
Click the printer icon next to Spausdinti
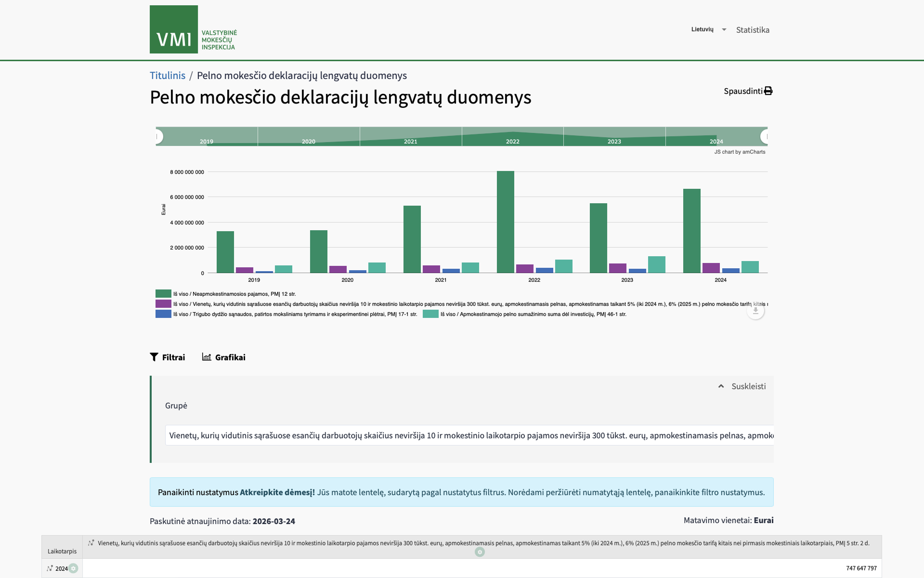point(768,91)
